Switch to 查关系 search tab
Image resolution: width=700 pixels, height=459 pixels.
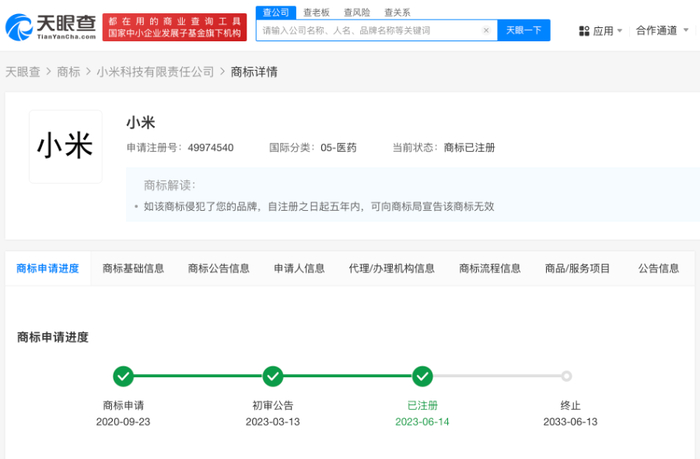pos(396,12)
